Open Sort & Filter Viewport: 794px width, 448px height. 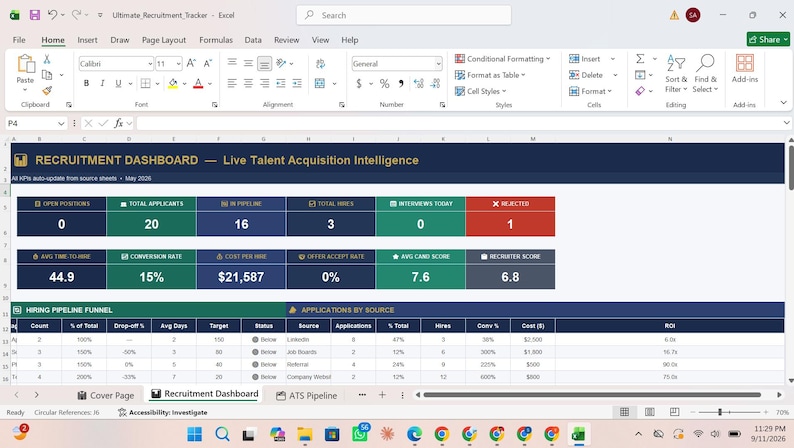pyautogui.click(x=676, y=73)
